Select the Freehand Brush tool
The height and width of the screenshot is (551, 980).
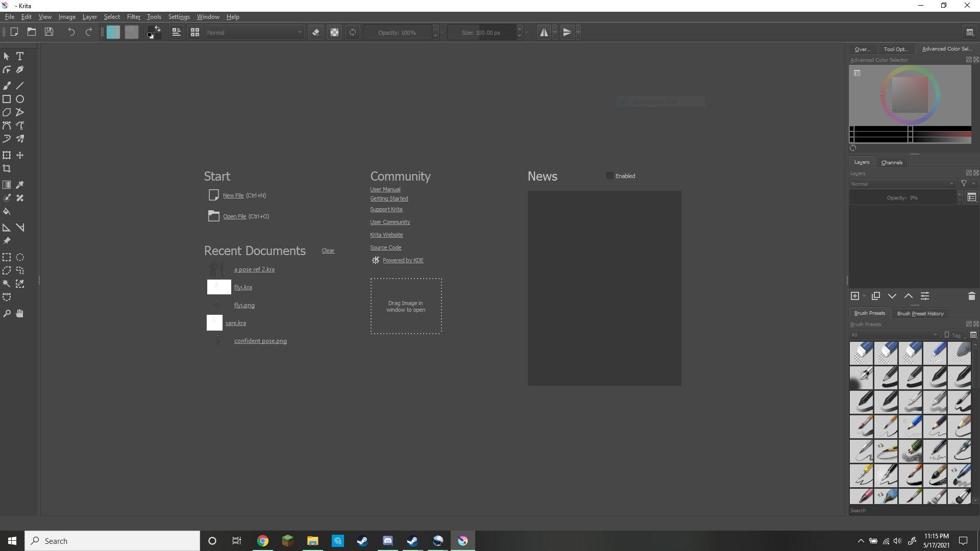(x=7, y=85)
